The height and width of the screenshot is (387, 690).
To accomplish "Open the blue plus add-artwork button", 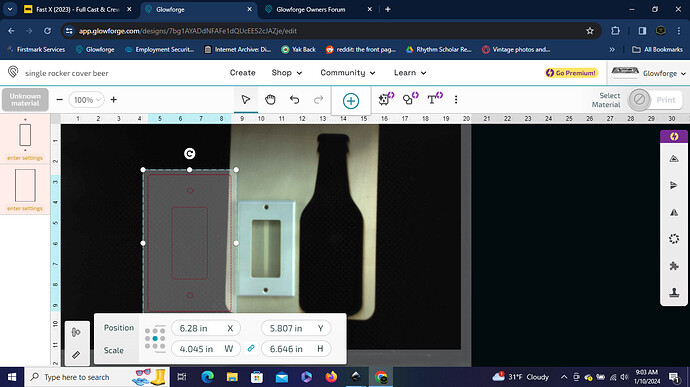I will coord(351,101).
